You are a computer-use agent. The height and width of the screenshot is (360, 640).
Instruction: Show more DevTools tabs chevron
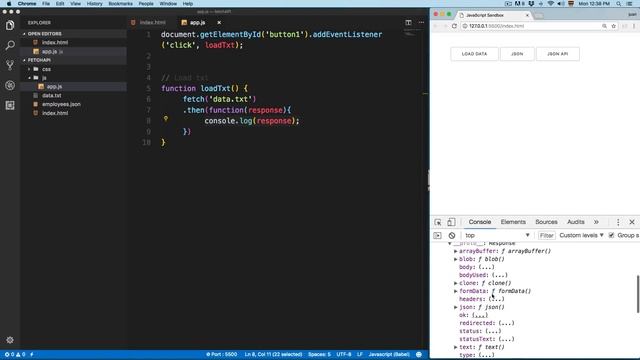[x=596, y=222]
